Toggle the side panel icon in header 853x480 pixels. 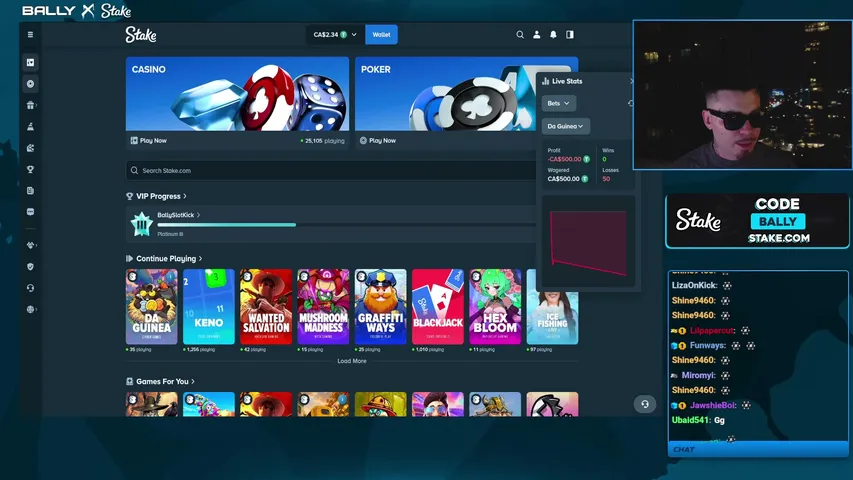tap(570, 34)
